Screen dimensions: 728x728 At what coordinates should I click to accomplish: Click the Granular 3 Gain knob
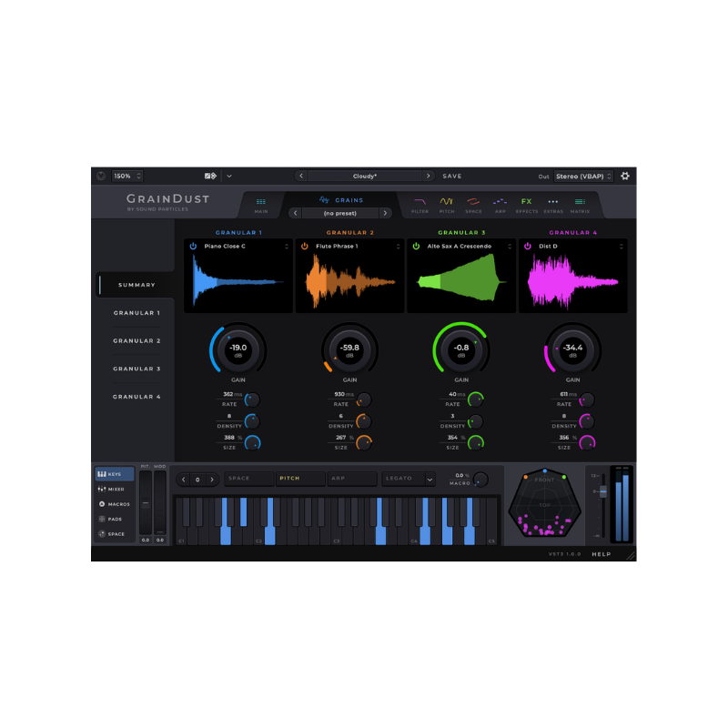461,349
